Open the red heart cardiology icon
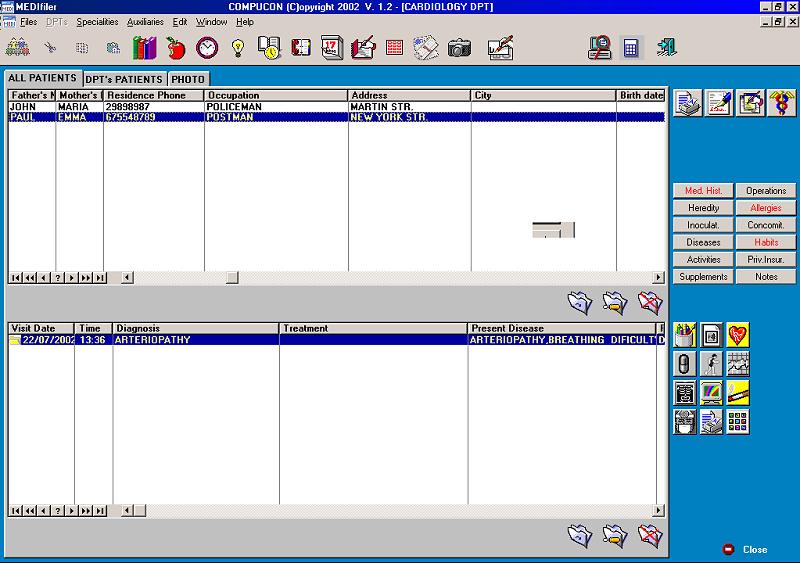Viewport: 800px width, 563px height. pyautogui.click(x=738, y=335)
